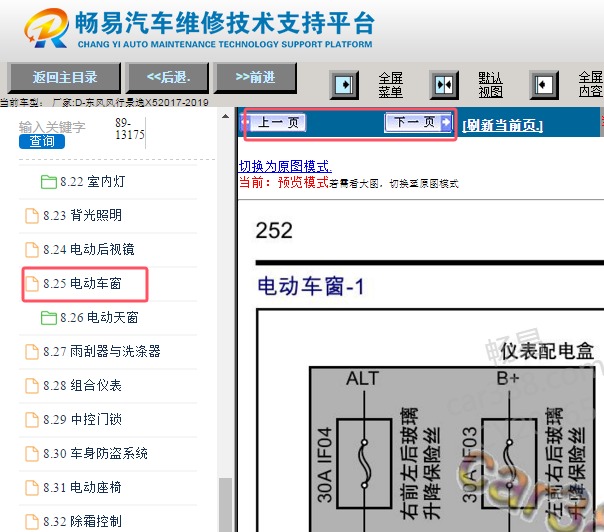Go to next page with 下一页
The image size is (604, 532).
coord(418,123)
